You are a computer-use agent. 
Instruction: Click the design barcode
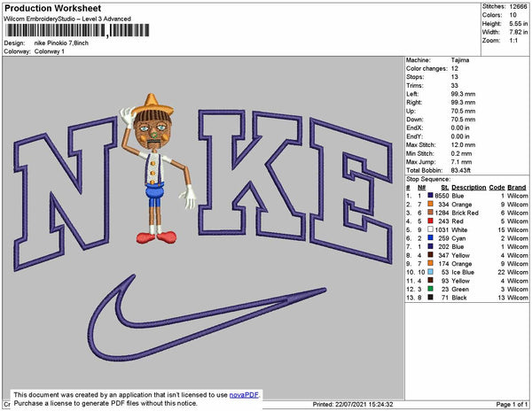pyautogui.click(x=77, y=30)
